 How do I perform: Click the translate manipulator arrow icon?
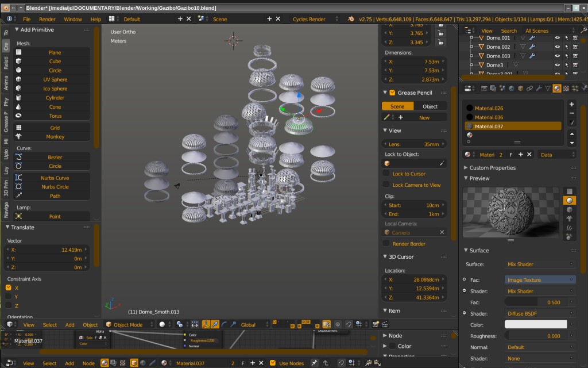[x=214, y=324]
